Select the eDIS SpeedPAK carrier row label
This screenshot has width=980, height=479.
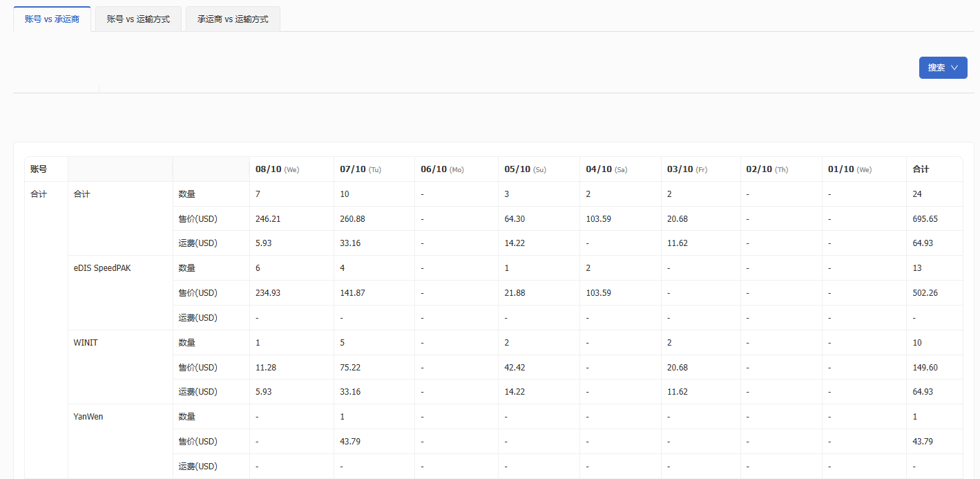tap(102, 268)
